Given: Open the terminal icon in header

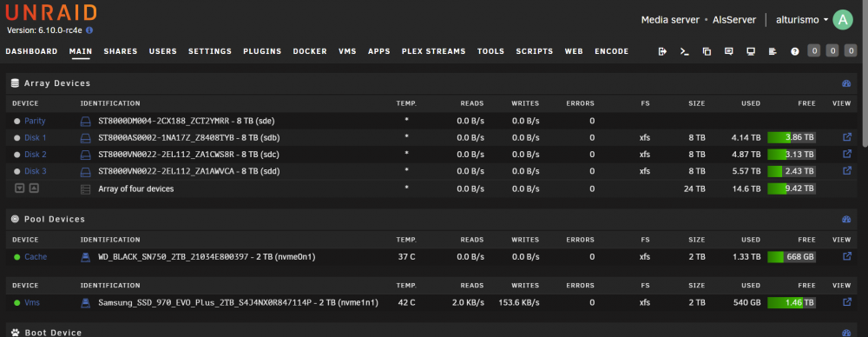Looking at the screenshot, I should click(x=685, y=51).
